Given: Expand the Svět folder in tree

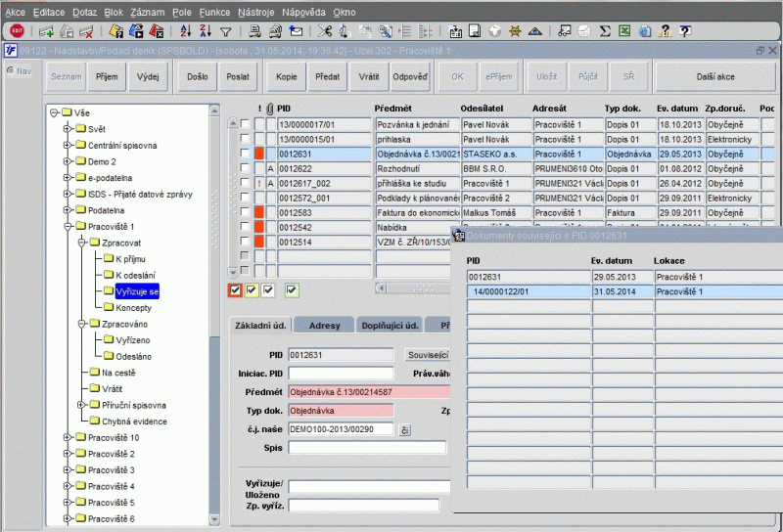Looking at the screenshot, I should [x=67, y=129].
